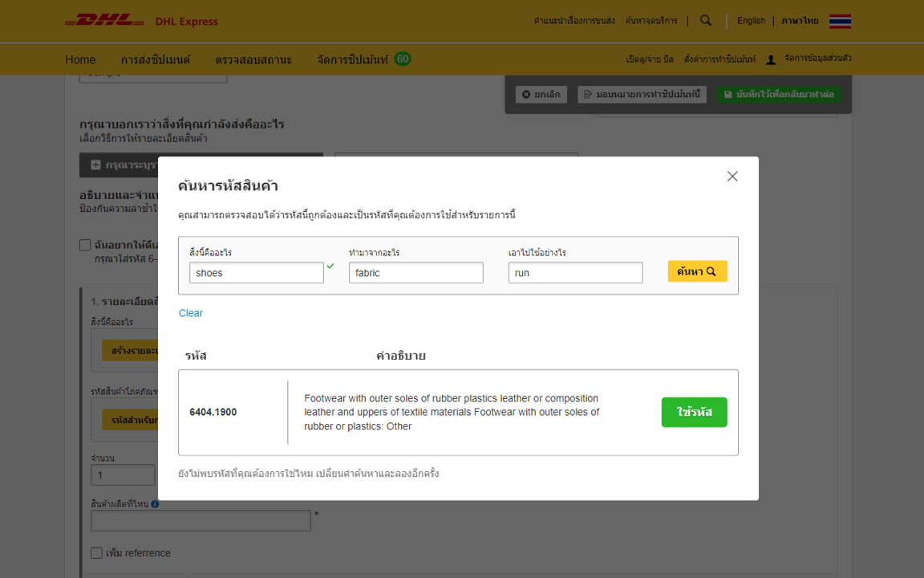Open ตั้งค่าการทำชิปเม้นท์ menu
Image resolution: width=924 pixels, height=578 pixels.
[x=719, y=59]
